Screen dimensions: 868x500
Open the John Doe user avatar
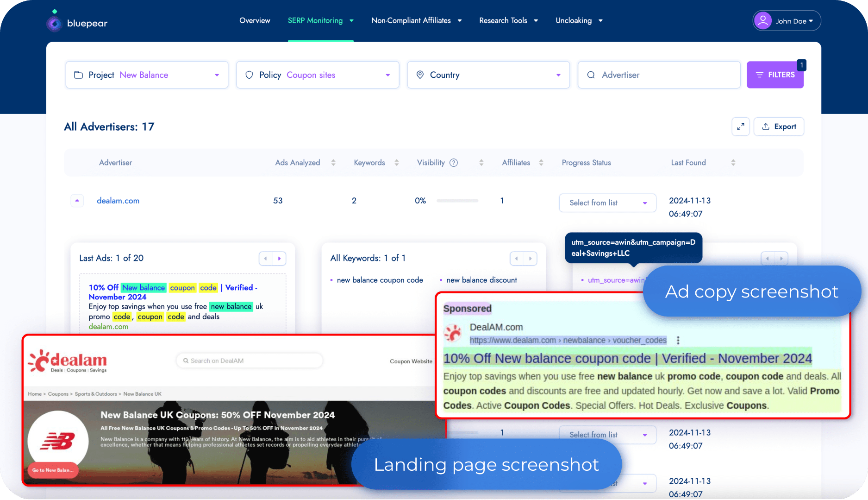[762, 21]
